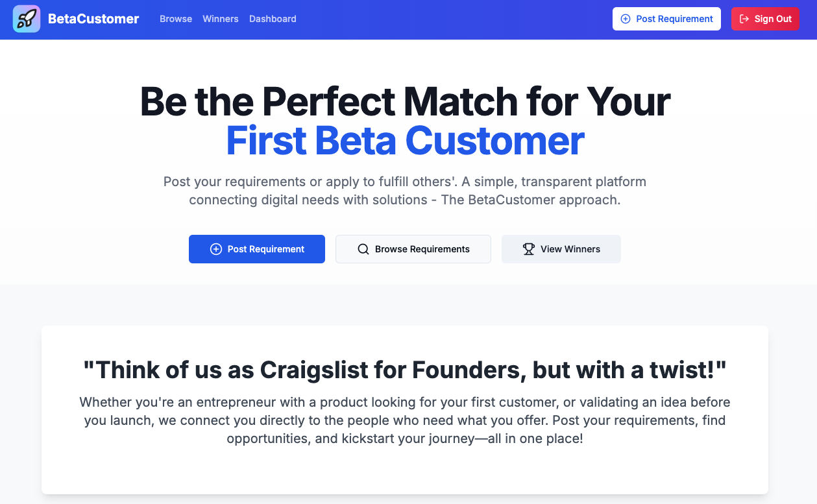Open the Browse Requirements button

coord(413,249)
